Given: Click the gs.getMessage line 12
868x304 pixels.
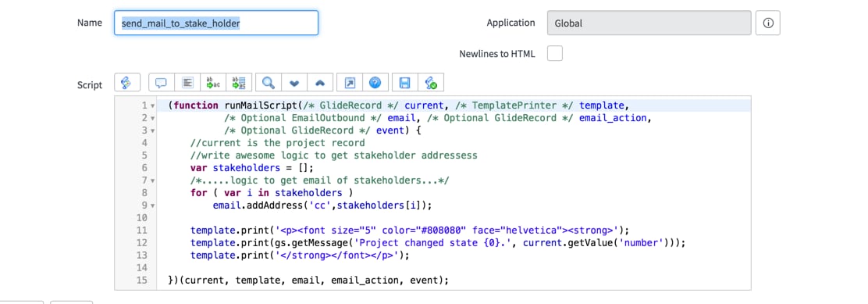Looking at the screenshot, I should point(438,242).
